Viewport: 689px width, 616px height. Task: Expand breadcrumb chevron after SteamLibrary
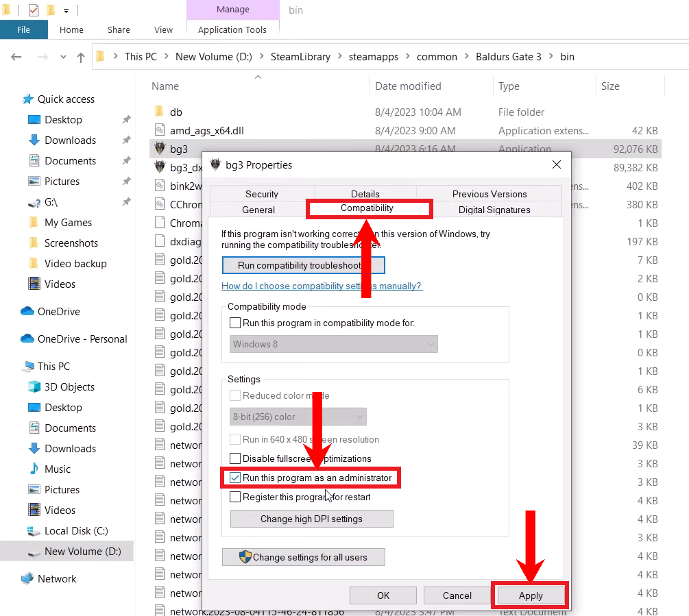(339, 57)
